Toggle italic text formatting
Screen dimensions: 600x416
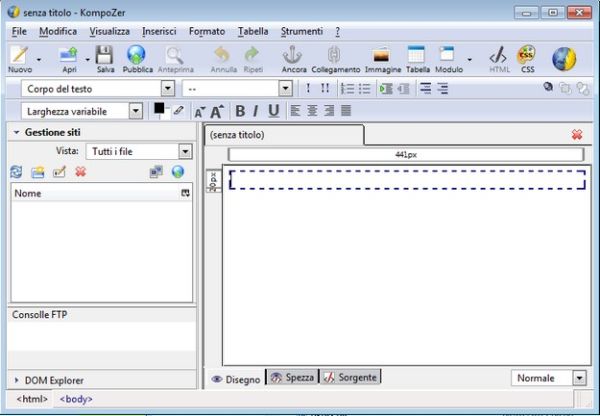(x=256, y=110)
